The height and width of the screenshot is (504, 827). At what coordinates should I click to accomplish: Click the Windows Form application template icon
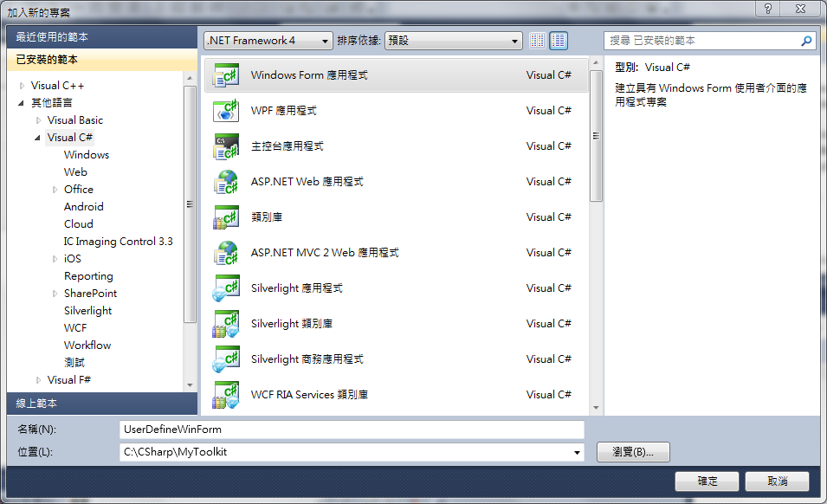click(226, 74)
